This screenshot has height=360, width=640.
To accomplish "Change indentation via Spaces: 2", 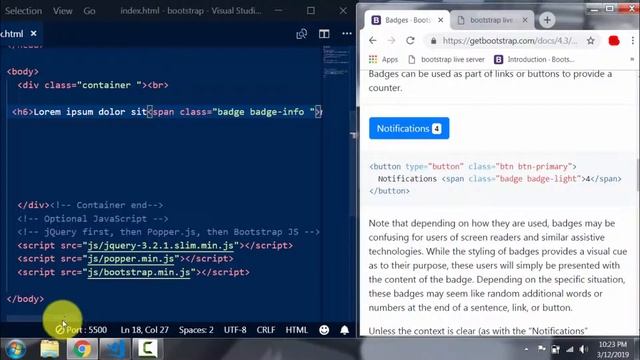I will [196, 330].
